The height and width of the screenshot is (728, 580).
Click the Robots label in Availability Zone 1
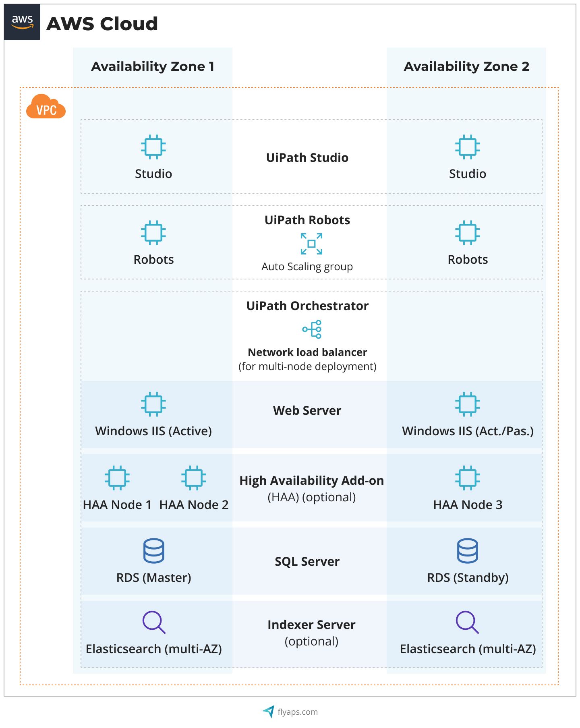point(153,259)
